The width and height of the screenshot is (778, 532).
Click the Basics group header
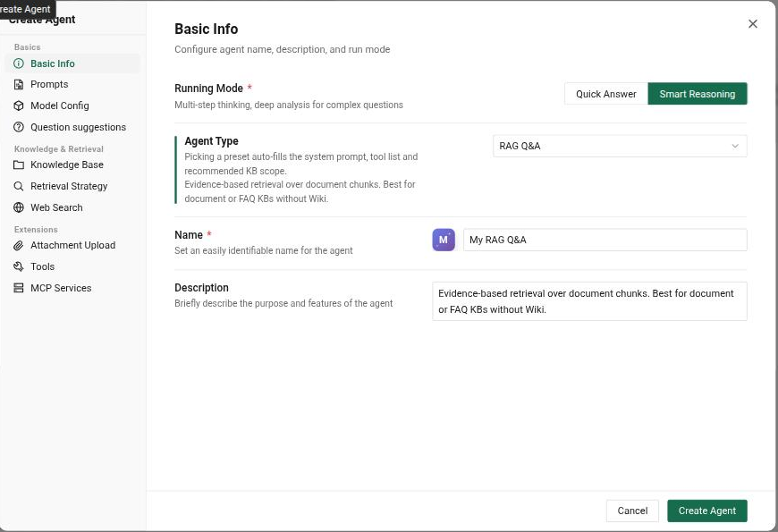coord(28,47)
